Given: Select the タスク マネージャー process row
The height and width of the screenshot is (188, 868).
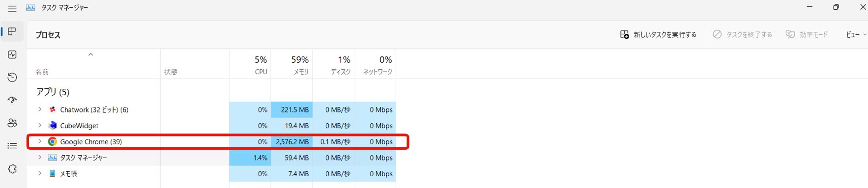Looking at the screenshot, I should (211, 158).
